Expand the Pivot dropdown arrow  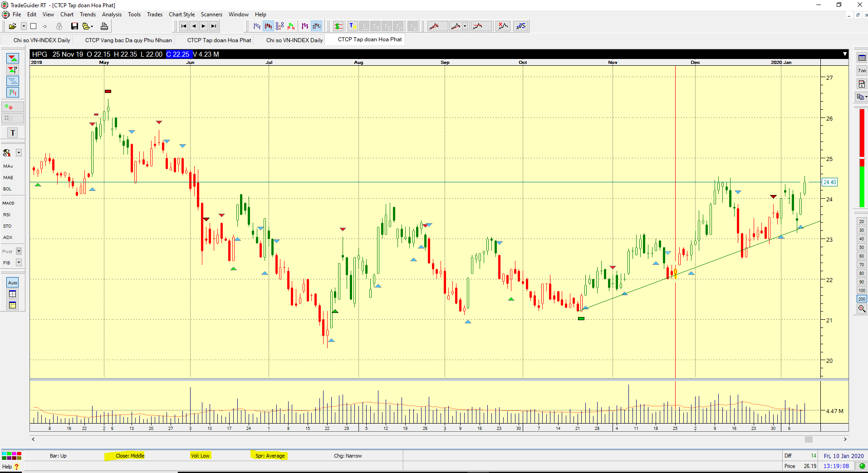[19, 251]
